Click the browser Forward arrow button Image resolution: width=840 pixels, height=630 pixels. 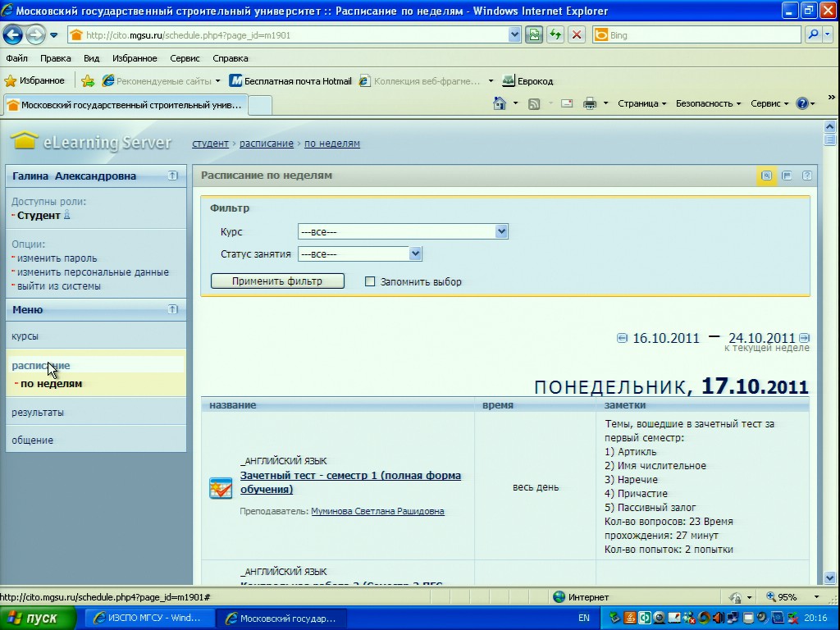click(35, 35)
